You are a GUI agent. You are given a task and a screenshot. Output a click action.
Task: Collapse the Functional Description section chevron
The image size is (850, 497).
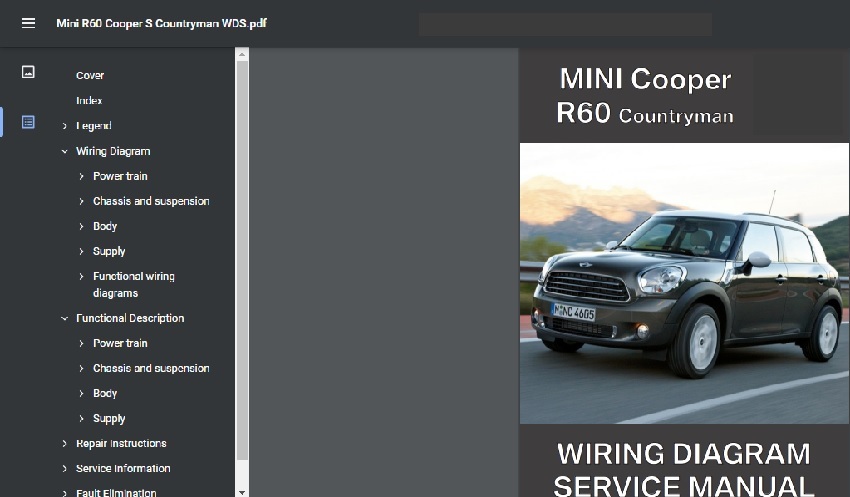click(65, 318)
